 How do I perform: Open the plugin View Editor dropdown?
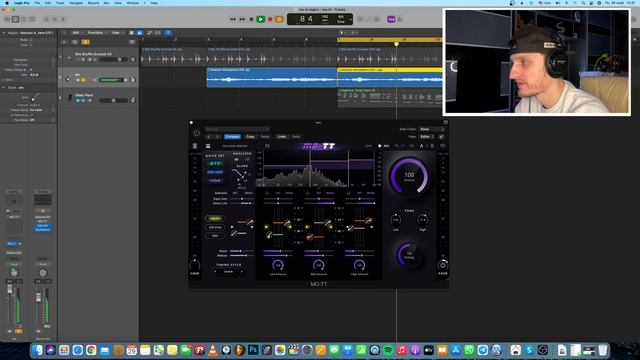point(427,137)
